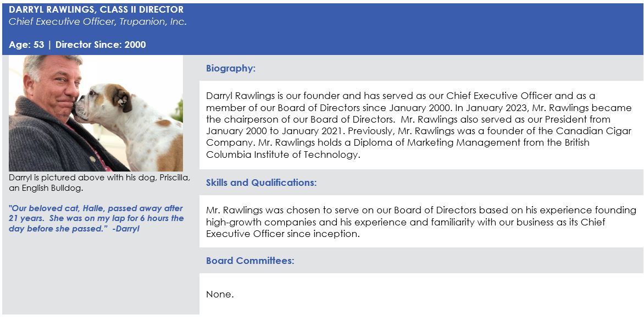Click the "Director Since: 2000" text
The height and width of the screenshot is (320, 644).
pos(101,45)
